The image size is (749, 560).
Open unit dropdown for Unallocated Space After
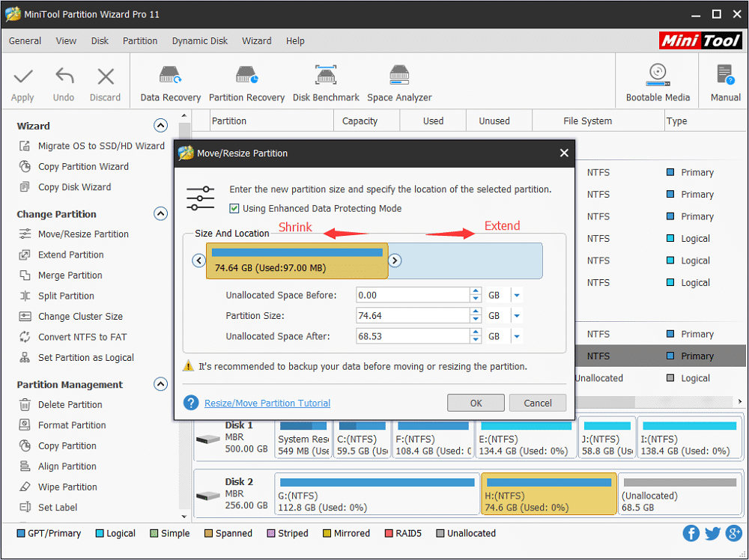click(x=517, y=336)
